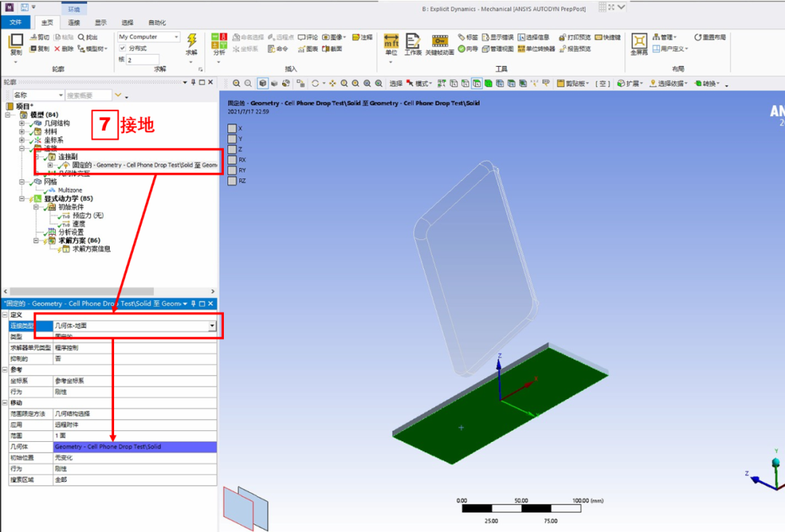Screen dimensions: 785x532
Task: Open the 文件 file menu
Action: click(x=15, y=22)
